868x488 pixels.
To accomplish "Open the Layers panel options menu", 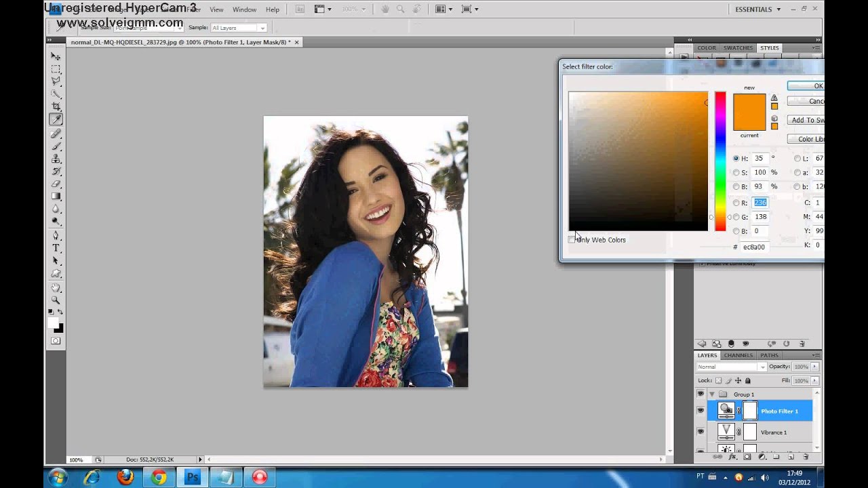I will [x=816, y=355].
